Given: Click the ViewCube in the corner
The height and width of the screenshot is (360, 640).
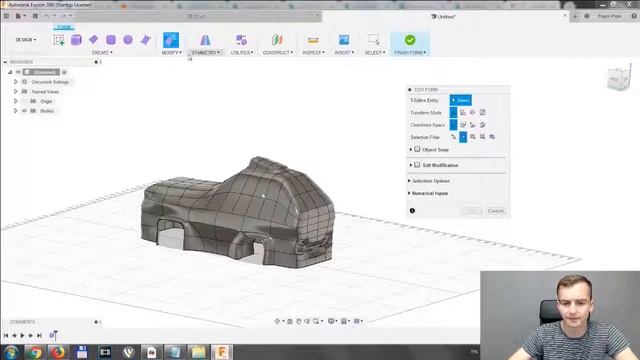Looking at the screenshot, I should click(619, 78).
